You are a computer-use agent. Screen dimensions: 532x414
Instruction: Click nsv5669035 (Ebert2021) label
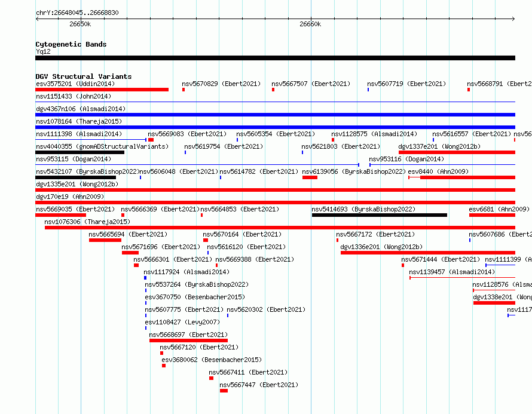75,209
